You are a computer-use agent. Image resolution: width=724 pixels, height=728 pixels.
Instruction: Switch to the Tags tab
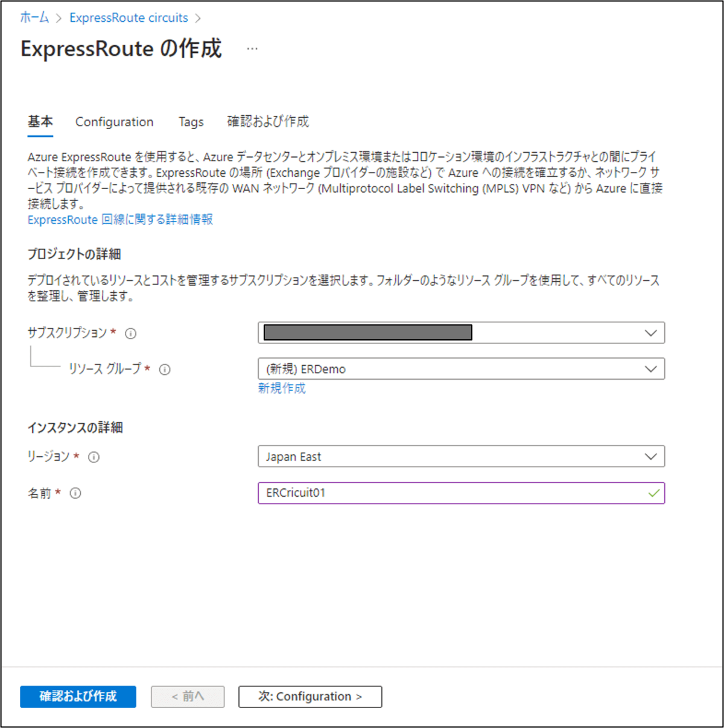[x=191, y=122]
